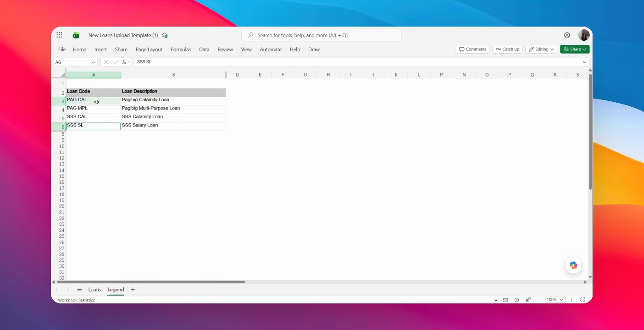
Task: Click the cancel entry X icon
Action: (x=105, y=62)
